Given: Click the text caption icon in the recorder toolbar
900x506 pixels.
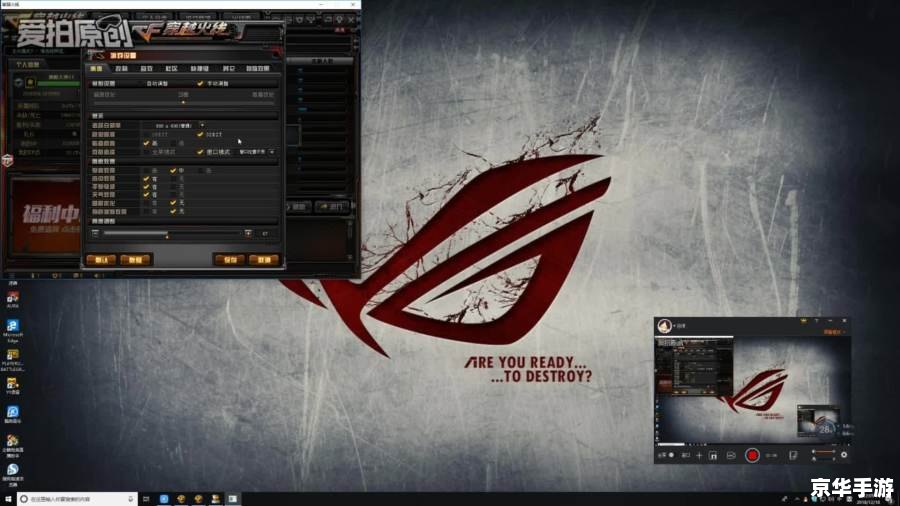Looking at the screenshot, I should 685,456.
